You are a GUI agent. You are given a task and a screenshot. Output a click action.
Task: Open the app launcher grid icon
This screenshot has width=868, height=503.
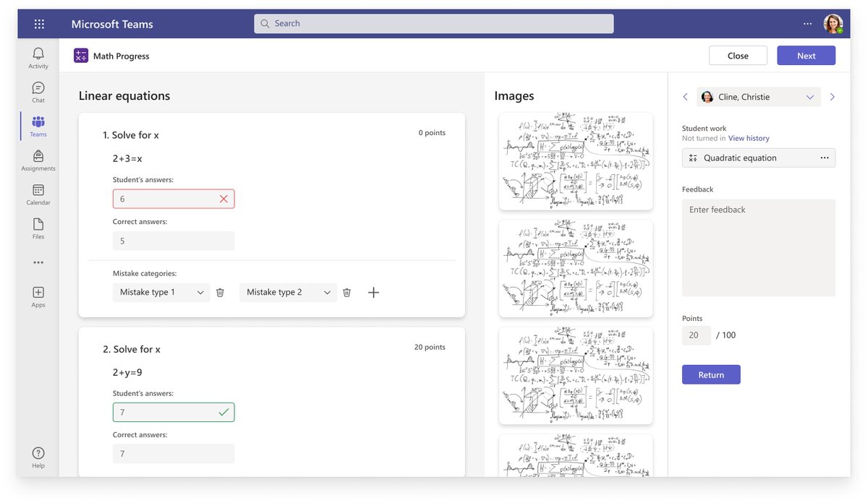tap(39, 24)
